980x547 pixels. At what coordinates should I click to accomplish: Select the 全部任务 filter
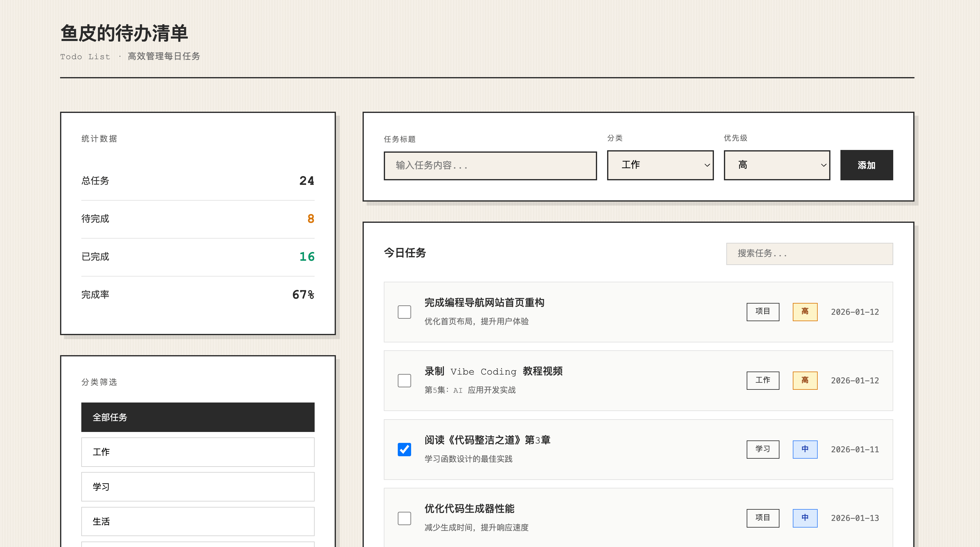coord(198,417)
